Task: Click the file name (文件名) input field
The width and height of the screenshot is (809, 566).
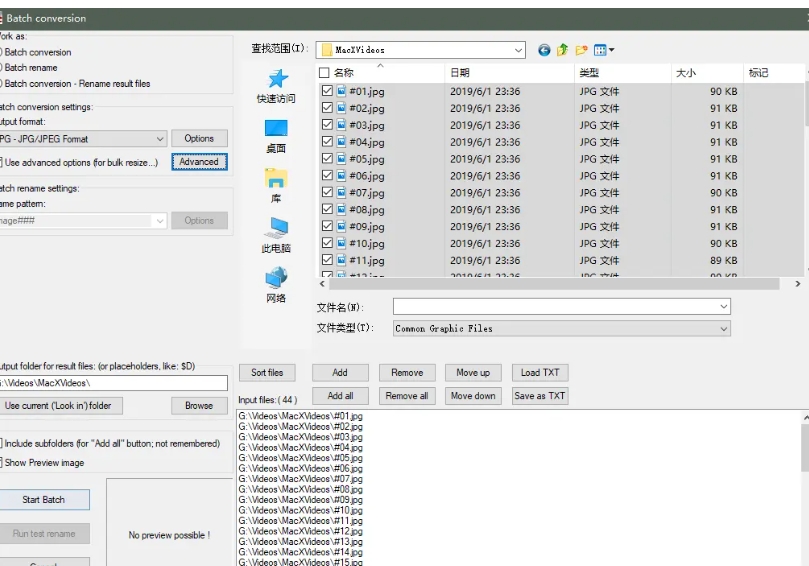Action: pos(562,306)
